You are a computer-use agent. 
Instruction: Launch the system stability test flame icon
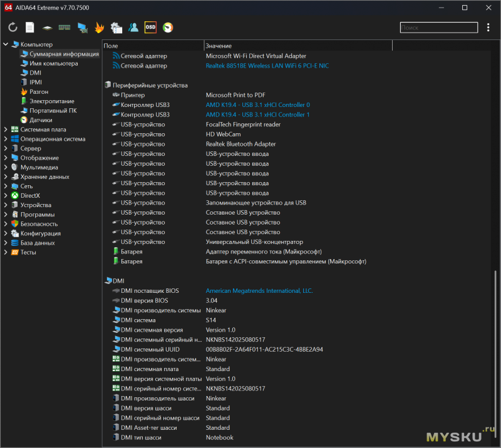100,28
